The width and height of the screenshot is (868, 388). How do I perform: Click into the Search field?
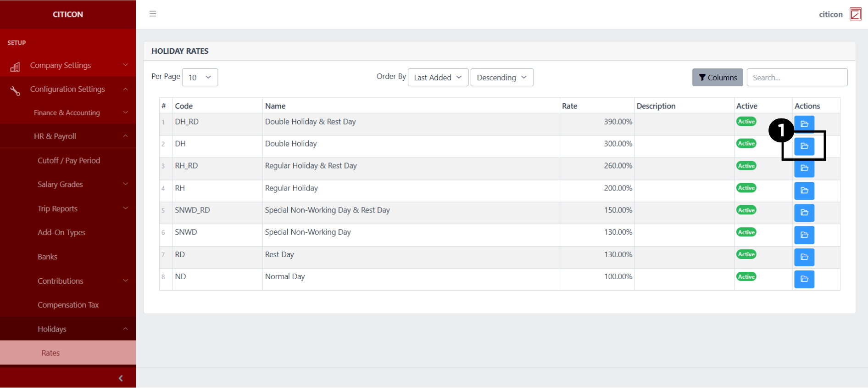[796, 78]
